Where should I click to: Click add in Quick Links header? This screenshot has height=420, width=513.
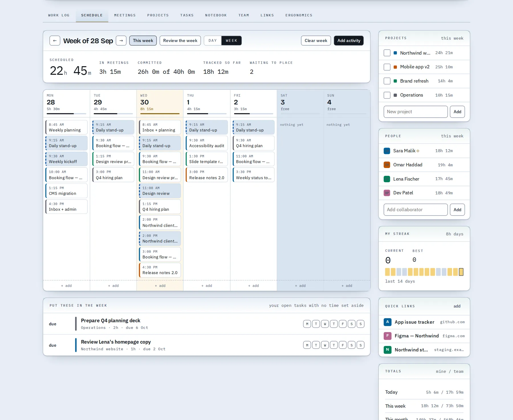pyautogui.click(x=457, y=306)
